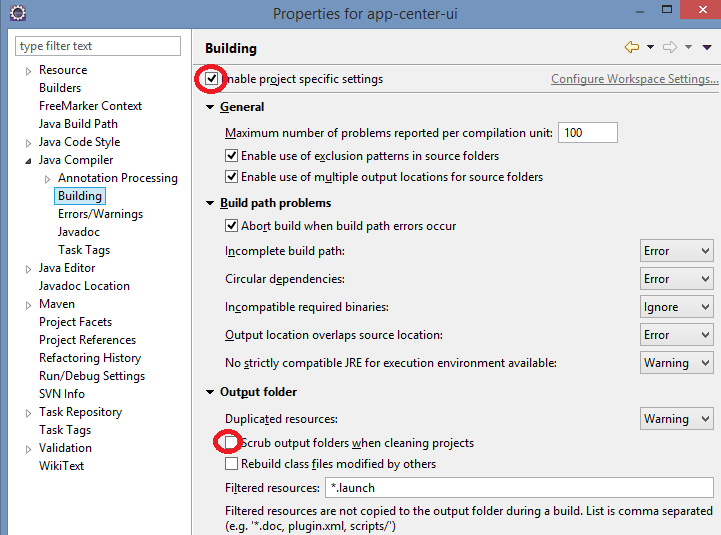Click the forward navigation arrow icon
Screen dimensions: 721x535
click(x=670, y=47)
